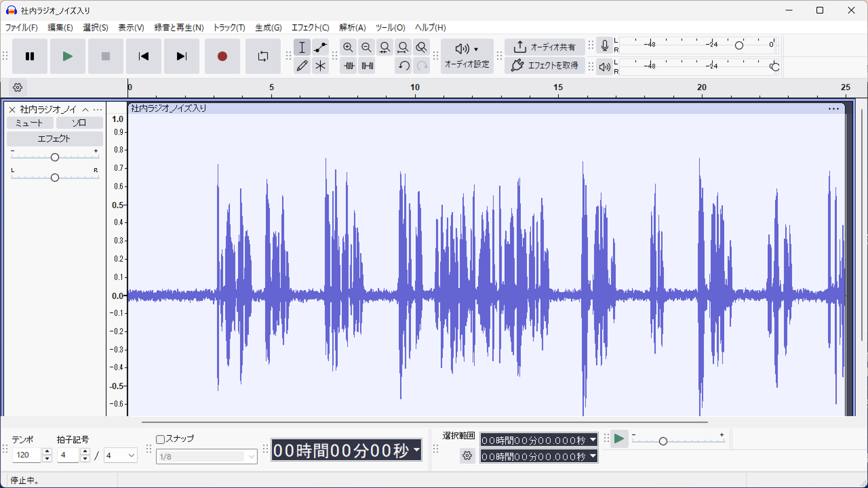Click the track gain slider
Viewport: 868px width, 488px height.
pyautogui.click(x=55, y=157)
